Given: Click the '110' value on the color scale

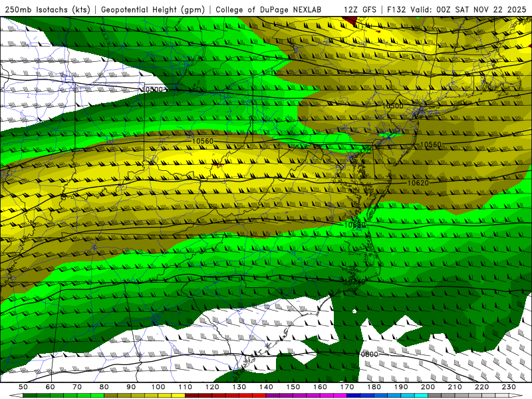Looking at the screenshot, I should point(186,387).
